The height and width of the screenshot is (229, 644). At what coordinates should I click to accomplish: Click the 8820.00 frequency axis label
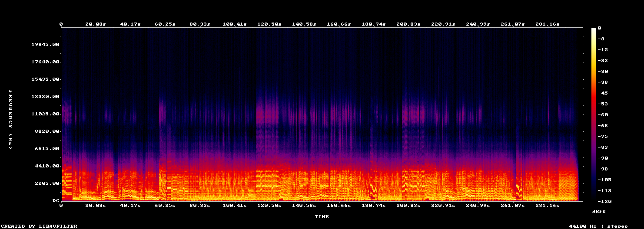(x=47, y=131)
